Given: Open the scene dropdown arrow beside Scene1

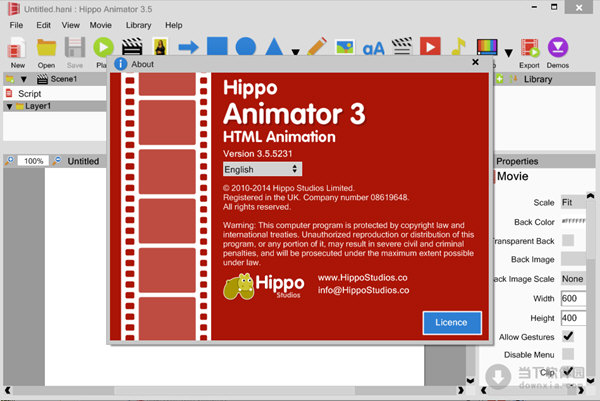Looking at the screenshot, I should [x=24, y=80].
